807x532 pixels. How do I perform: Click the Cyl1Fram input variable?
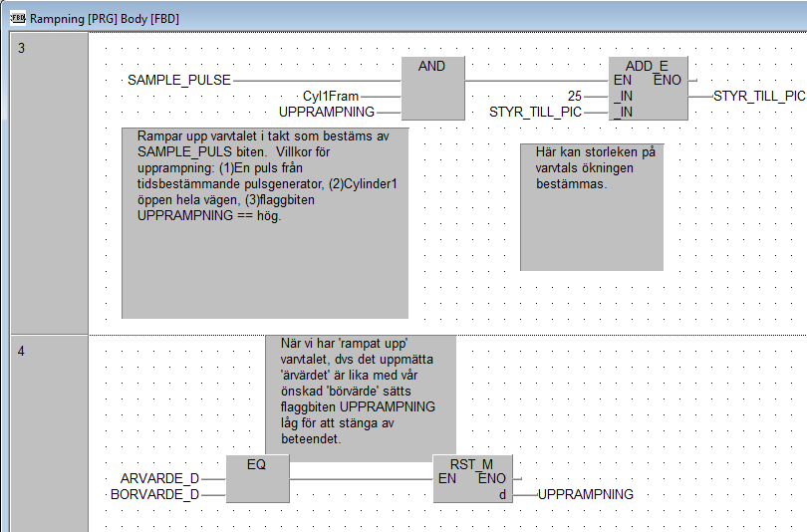click(331, 97)
